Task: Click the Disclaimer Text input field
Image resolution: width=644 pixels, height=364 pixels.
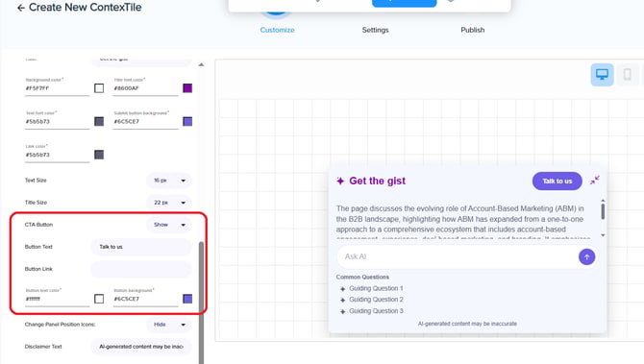Action: tap(141, 347)
